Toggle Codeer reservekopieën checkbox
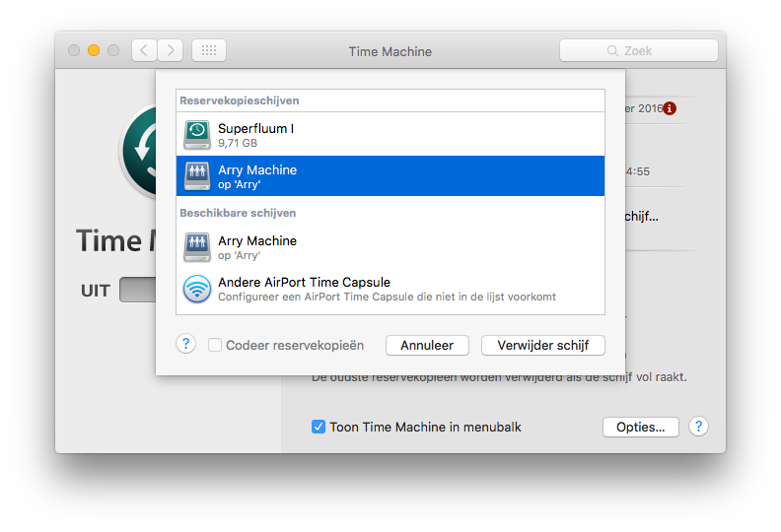The height and width of the screenshot is (532, 781). pyautogui.click(x=215, y=345)
